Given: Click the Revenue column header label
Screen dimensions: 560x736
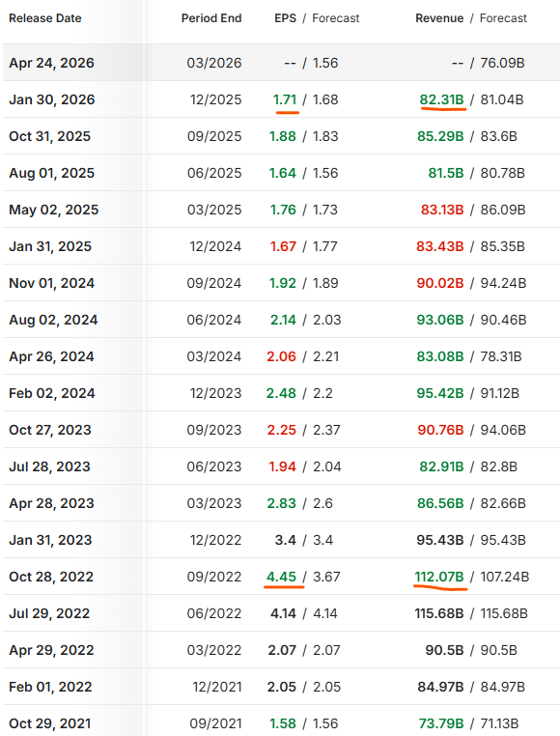Looking at the screenshot, I should (x=439, y=18).
